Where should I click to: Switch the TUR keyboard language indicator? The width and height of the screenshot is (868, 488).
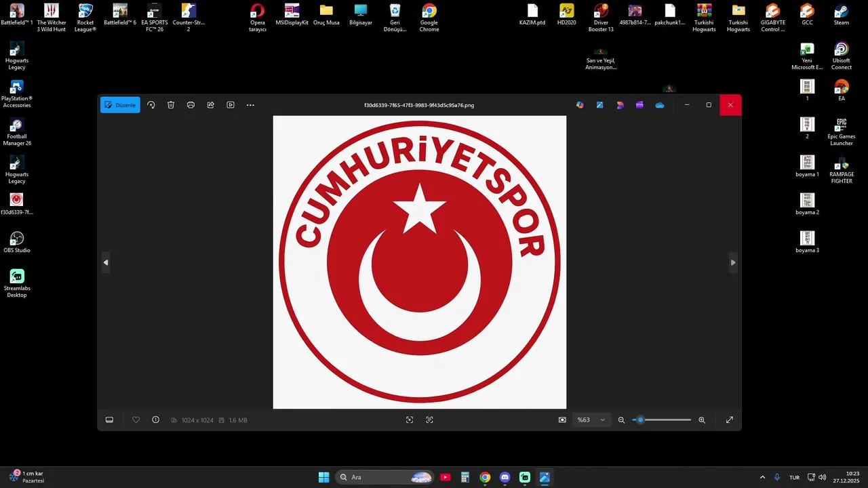pos(794,477)
